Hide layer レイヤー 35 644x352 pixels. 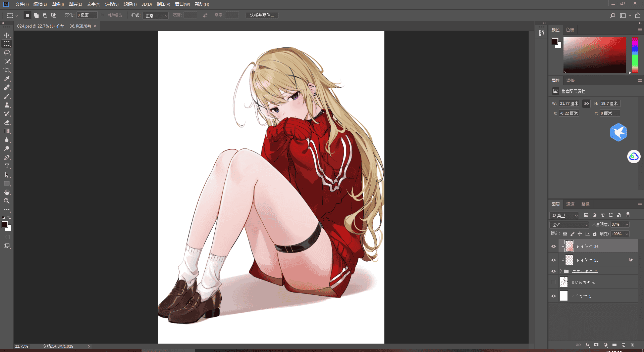553,260
